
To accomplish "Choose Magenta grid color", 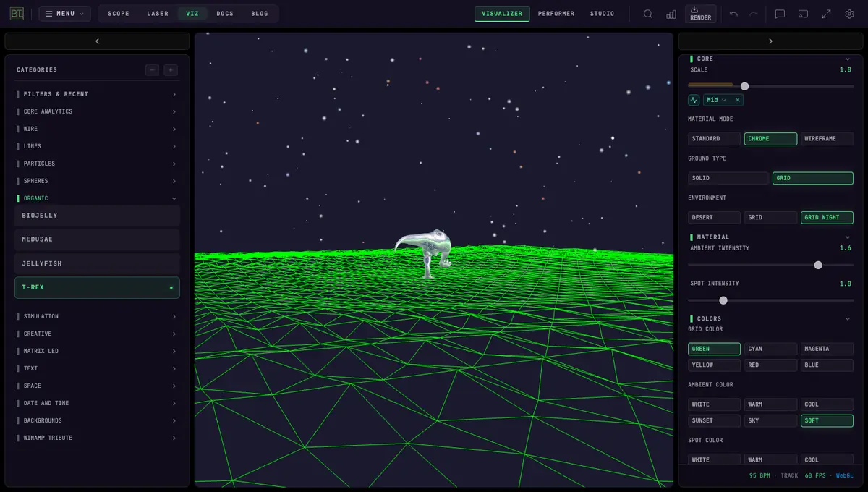I will (827, 349).
